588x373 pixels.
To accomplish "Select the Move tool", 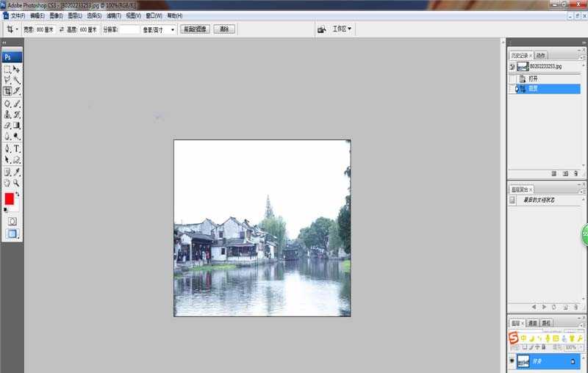I will [x=16, y=69].
